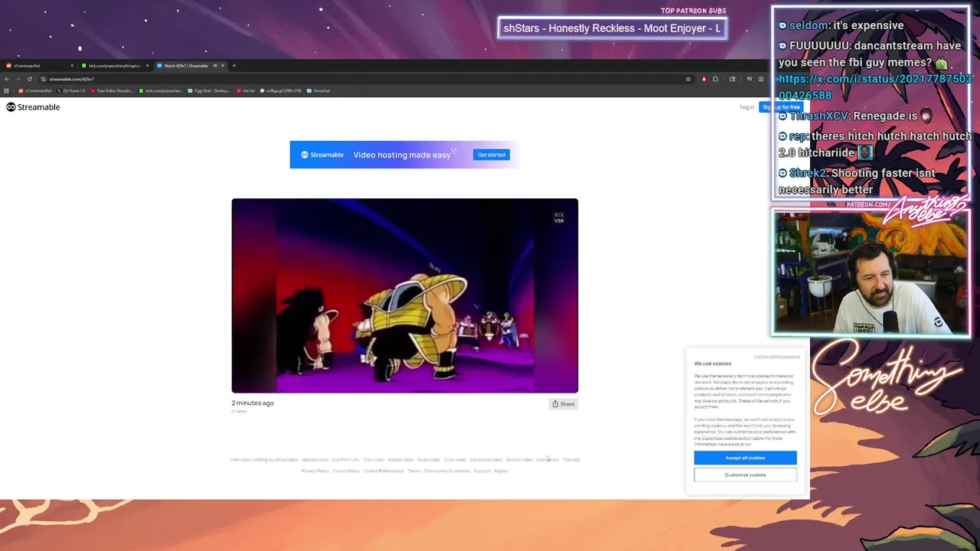Screen dimensions: 980x551
Task: Open the Dgg Chat bookmark
Action: coord(209,90)
